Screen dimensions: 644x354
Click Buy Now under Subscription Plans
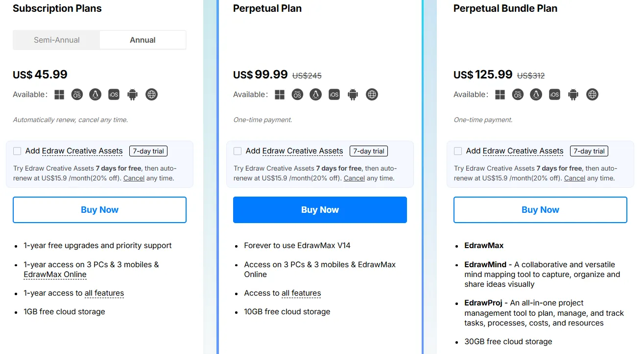pos(99,210)
